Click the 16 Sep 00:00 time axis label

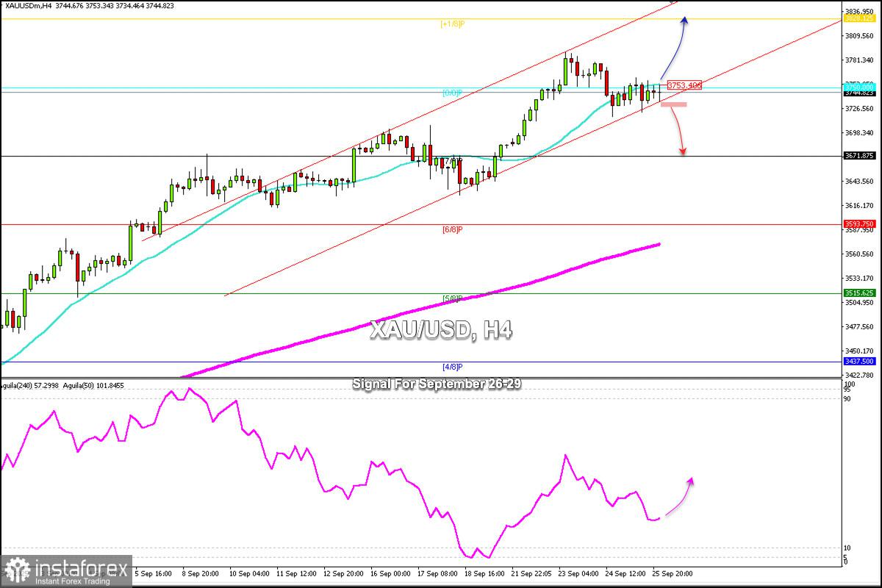(390, 573)
